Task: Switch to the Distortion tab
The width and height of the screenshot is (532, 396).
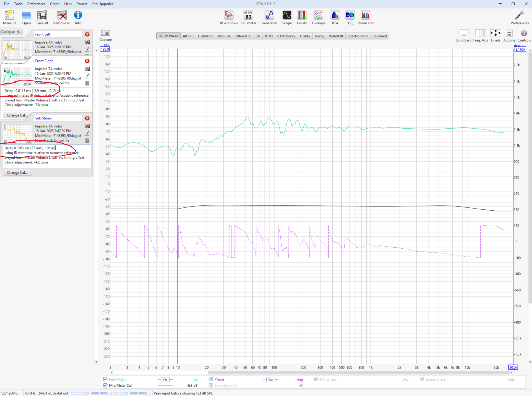Action: [206, 36]
